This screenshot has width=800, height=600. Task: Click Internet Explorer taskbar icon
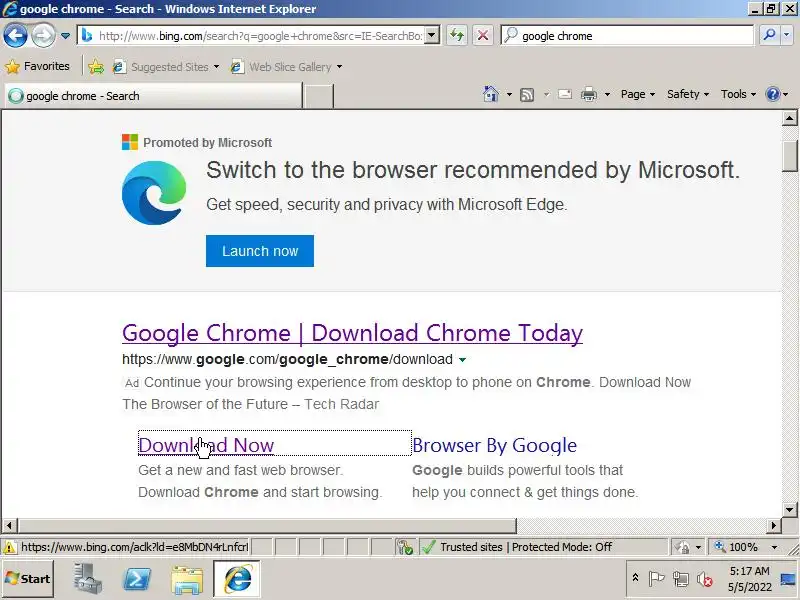click(x=237, y=579)
